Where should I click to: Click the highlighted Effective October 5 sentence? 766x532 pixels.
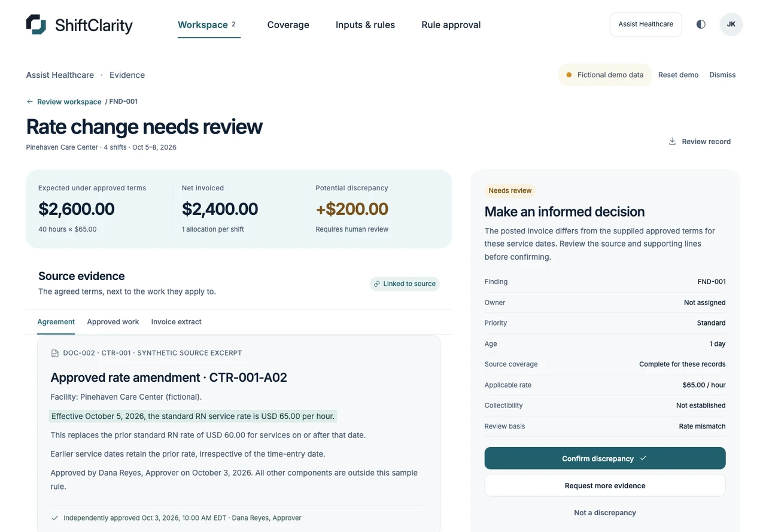[193, 417]
